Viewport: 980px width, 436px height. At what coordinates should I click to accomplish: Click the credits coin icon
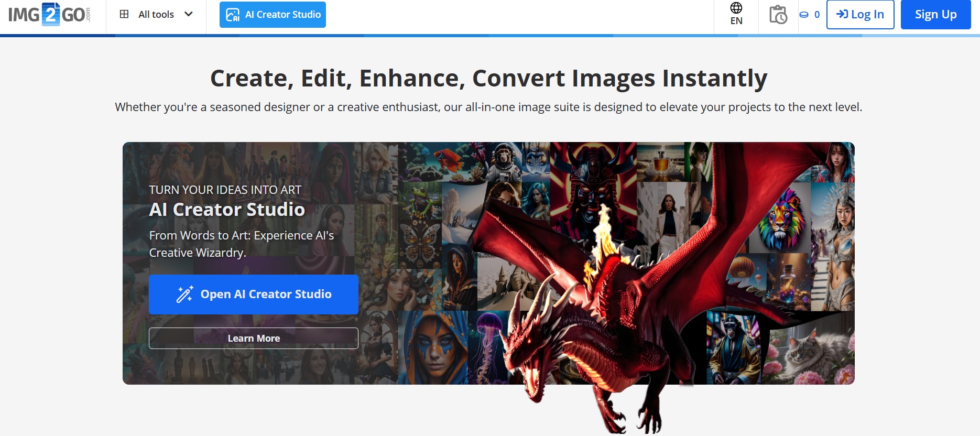(804, 15)
